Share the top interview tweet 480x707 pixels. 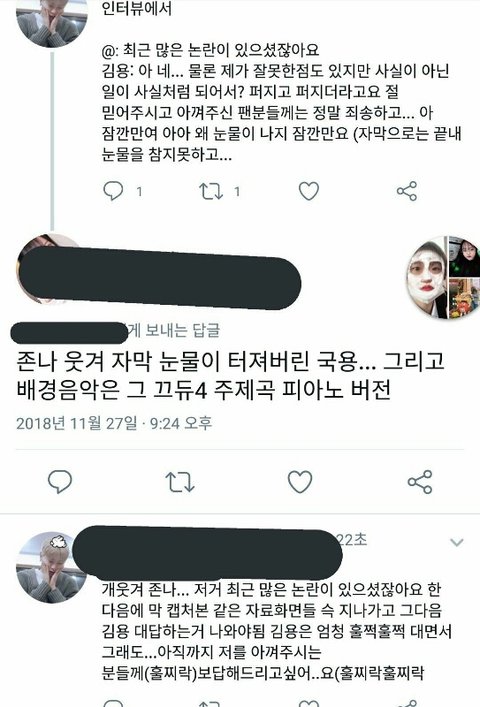pyautogui.click(x=407, y=191)
